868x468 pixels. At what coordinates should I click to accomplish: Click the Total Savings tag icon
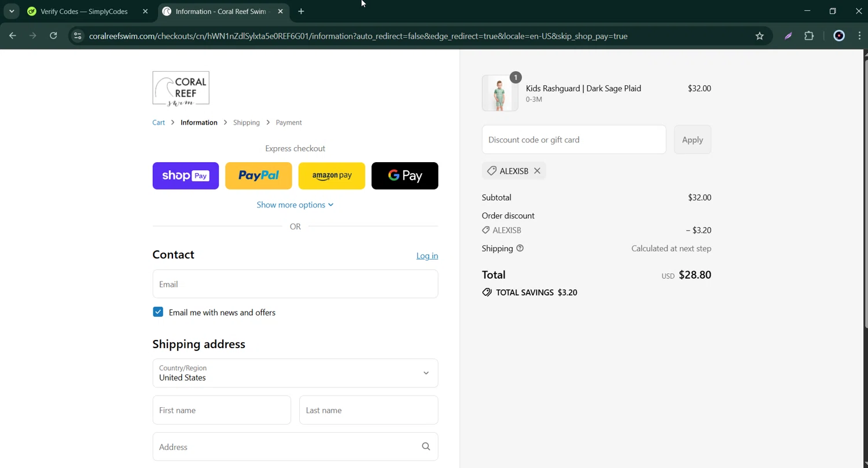point(487,292)
